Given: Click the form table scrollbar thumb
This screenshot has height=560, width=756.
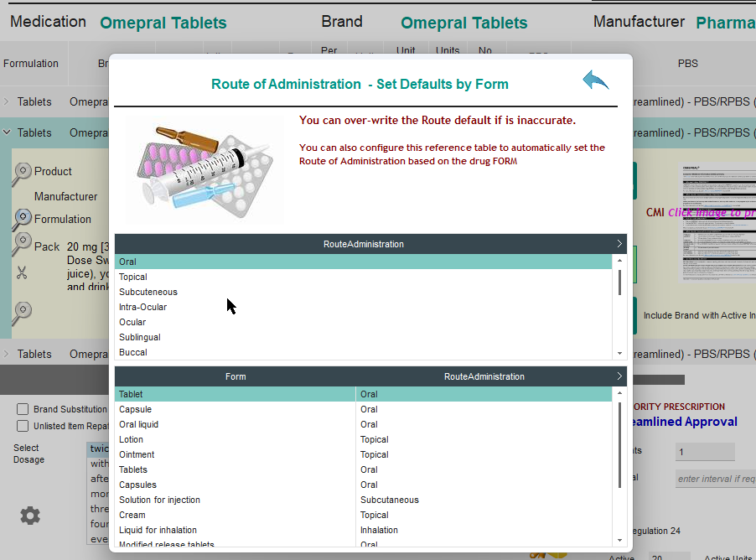Looking at the screenshot, I should pyautogui.click(x=619, y=445).
